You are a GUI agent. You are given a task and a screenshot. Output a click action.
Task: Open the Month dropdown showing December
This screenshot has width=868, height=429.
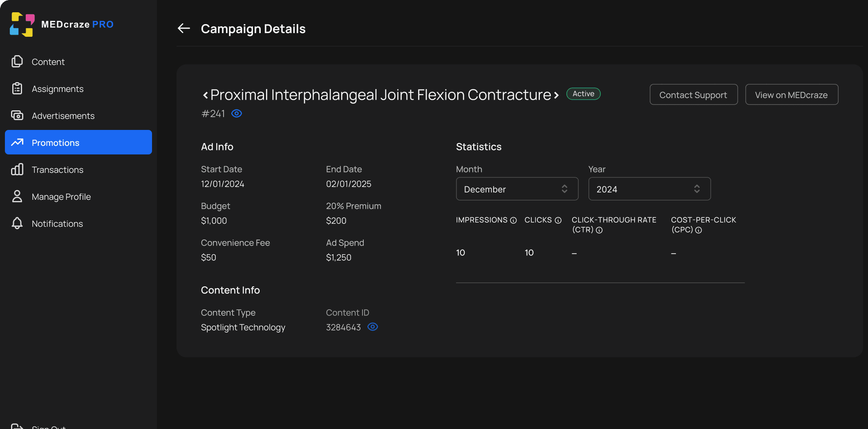click(517, 189)
